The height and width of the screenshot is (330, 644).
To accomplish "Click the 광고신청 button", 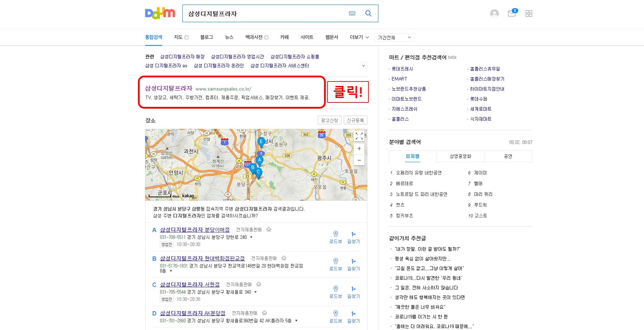I will click(330, 120).
